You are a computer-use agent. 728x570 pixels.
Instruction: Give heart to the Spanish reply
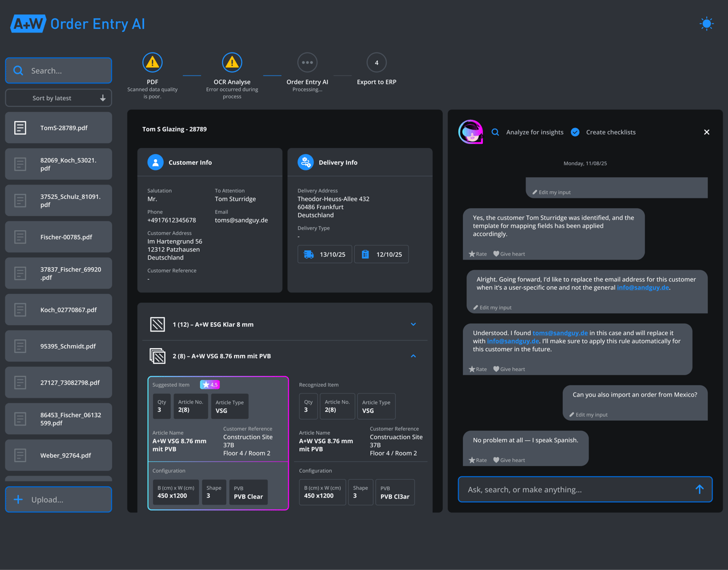509,460
